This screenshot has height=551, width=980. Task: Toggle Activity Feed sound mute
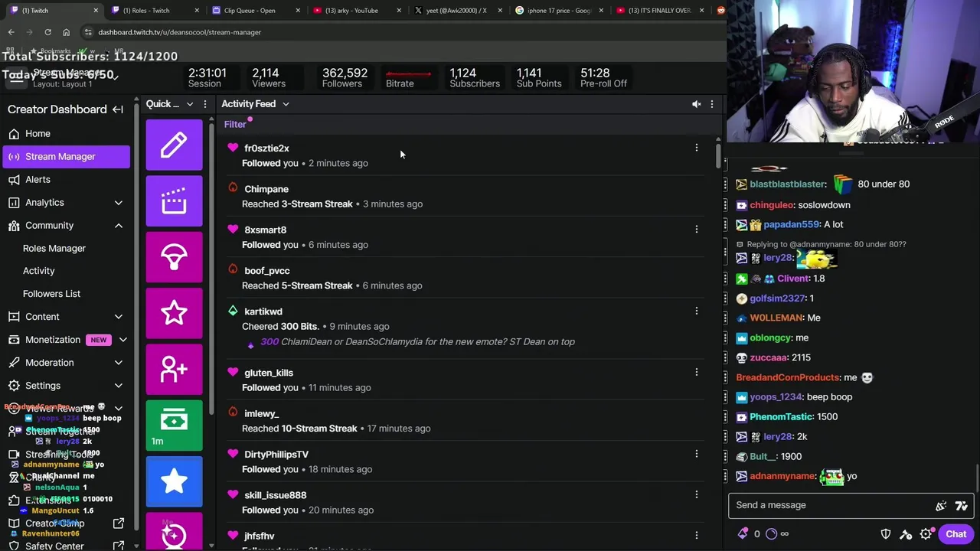pos(696,104)
